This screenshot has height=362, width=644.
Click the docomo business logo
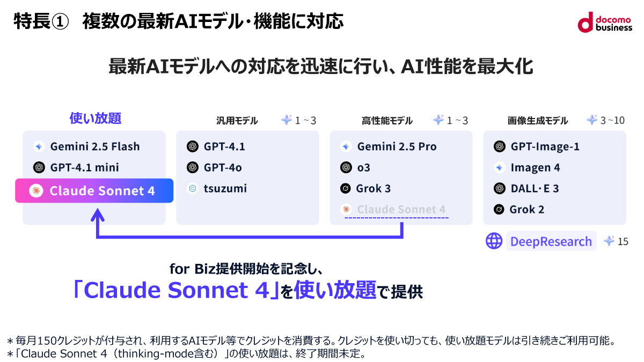[605, 22]
